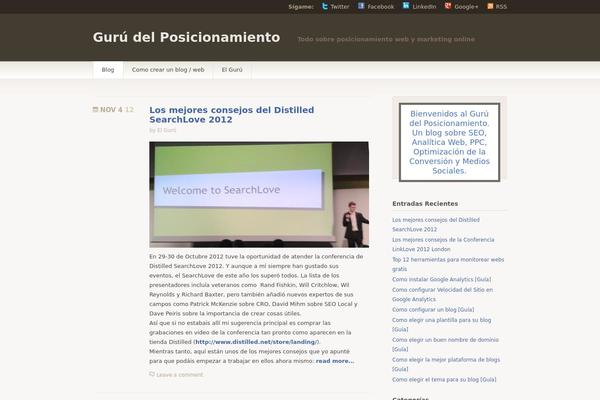
Task: Open the Google+ text link
Action: 466,7
